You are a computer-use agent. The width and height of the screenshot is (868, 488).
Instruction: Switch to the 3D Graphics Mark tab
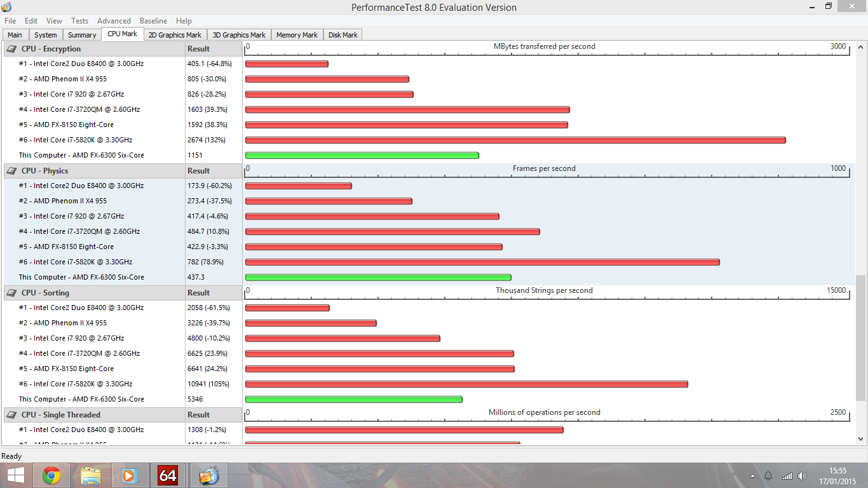tap(239, 35)
